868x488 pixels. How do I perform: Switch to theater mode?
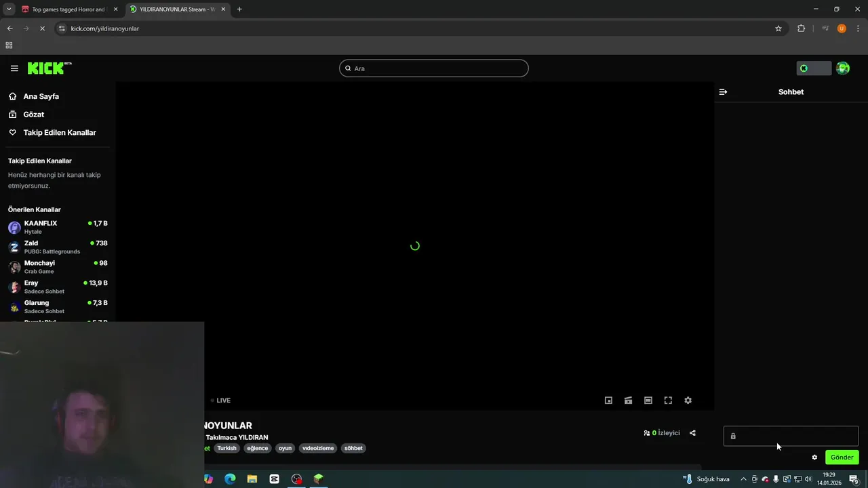[648, 401]
